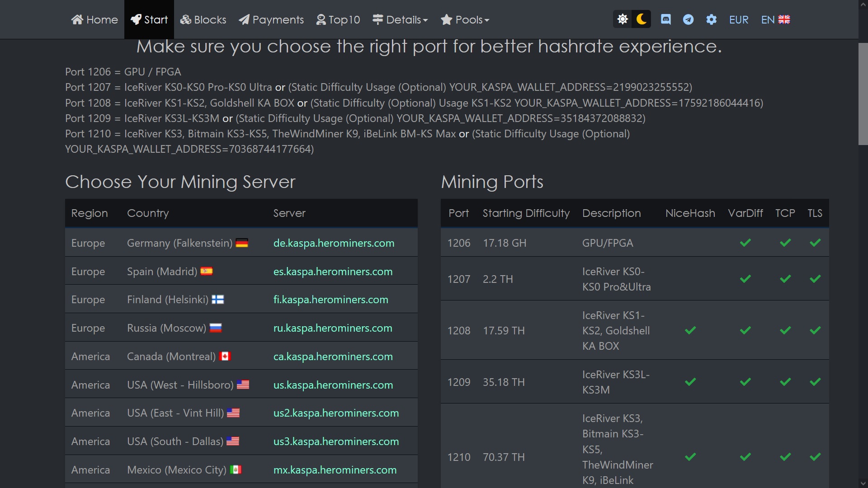
Task: Open ru.kaspa.herominers.com server link
Action: (x=333, y=328)
